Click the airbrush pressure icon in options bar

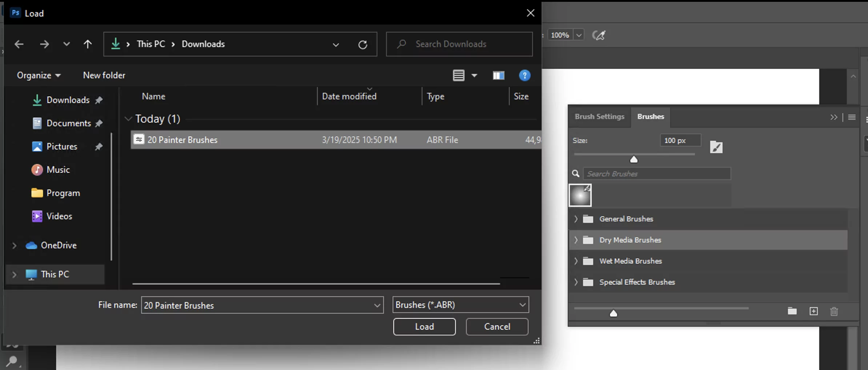click(x=599, y=35)
